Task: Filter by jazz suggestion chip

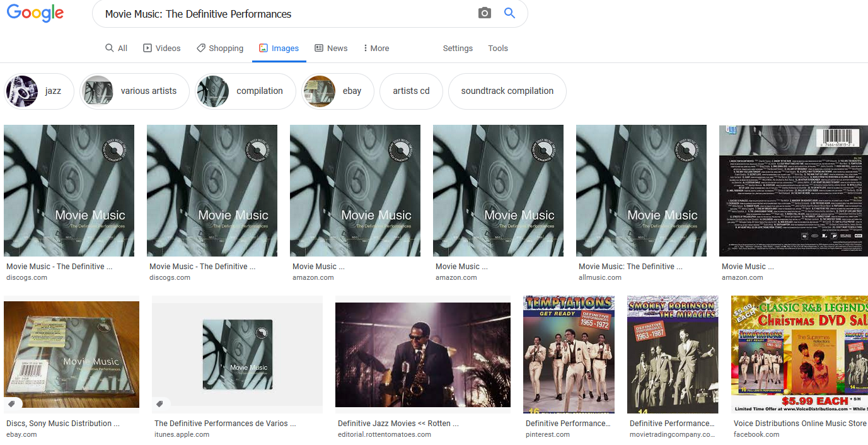Action: tap(39, 91)
